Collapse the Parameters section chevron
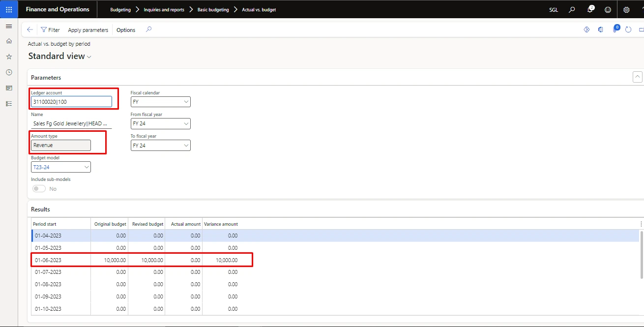This screenshot has height=327, width=644. click(637, 77)
